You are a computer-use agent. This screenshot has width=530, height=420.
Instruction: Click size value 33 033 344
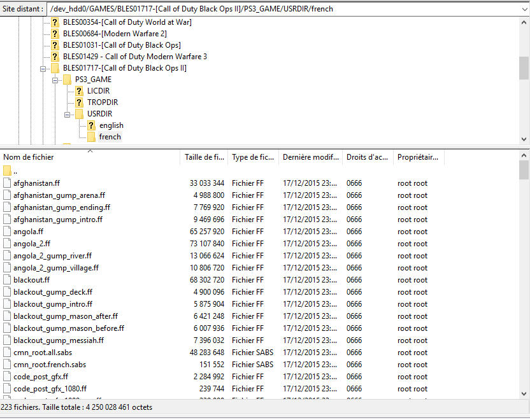click(x=207, y=183)
